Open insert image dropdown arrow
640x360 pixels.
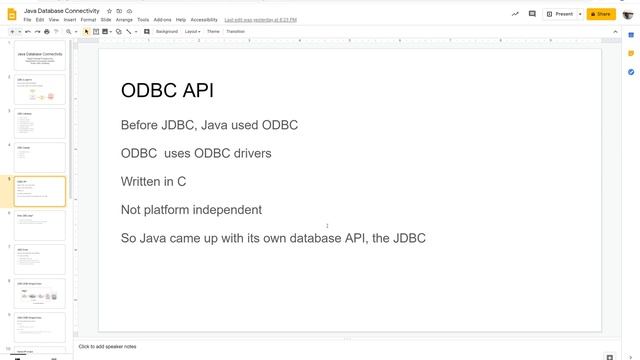click(111, 31)
